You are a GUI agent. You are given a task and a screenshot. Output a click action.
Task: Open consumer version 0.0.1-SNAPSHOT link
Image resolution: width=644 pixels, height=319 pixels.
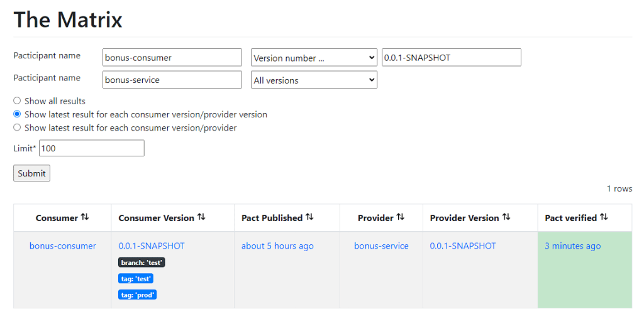(x=152, y=246)
